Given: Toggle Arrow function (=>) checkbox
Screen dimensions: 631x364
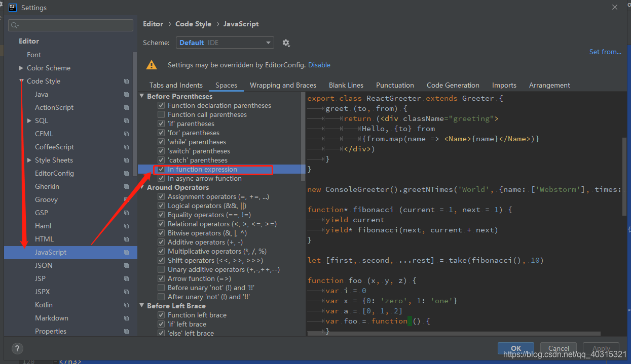Looking at the screenshot, I should click(161, 278).
